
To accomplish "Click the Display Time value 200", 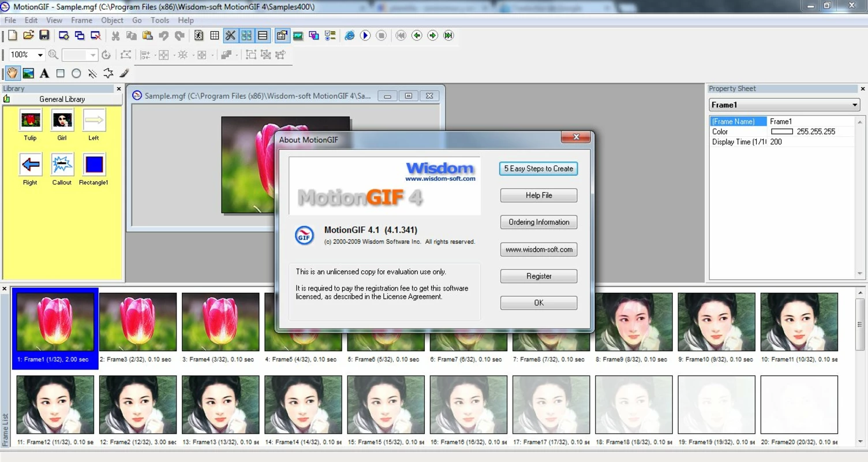I will [x=776, y=142].
